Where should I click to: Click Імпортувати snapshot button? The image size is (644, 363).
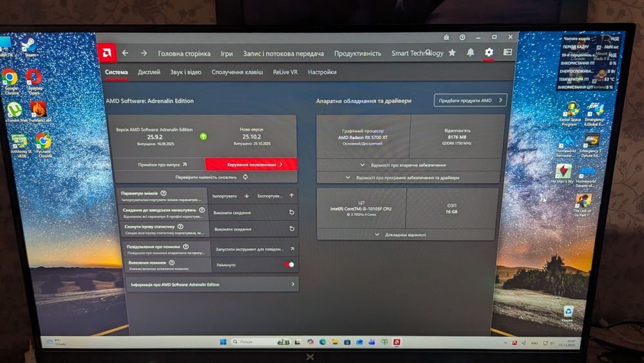pyautogui.click(x=230, y=196)
